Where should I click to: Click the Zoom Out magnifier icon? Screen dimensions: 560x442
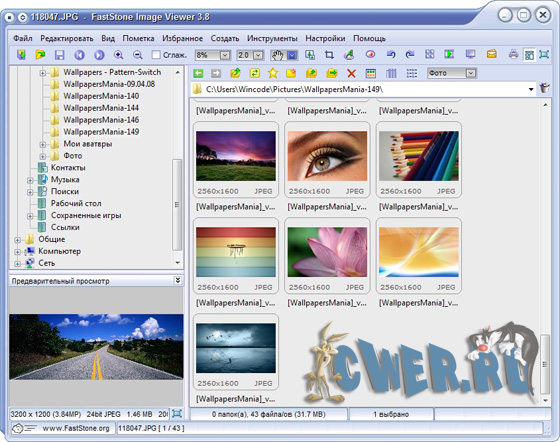pos(138,55)
